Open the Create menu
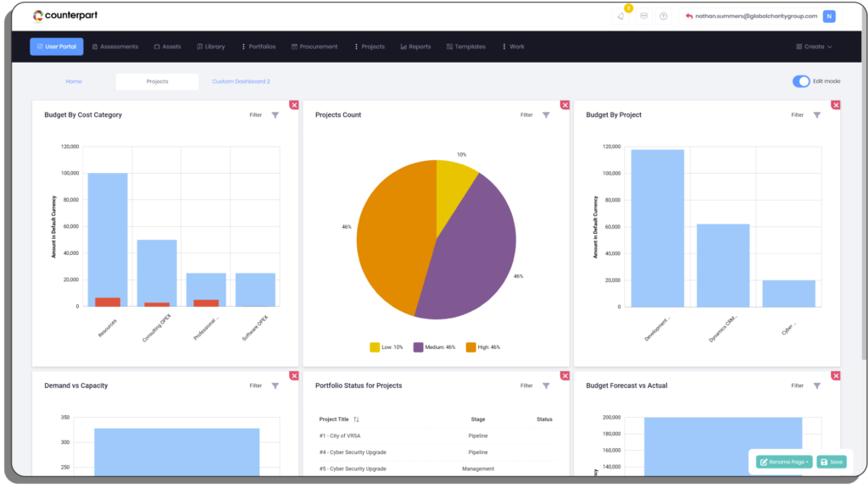The image size is (868, 488). click(x=812, y=47)
